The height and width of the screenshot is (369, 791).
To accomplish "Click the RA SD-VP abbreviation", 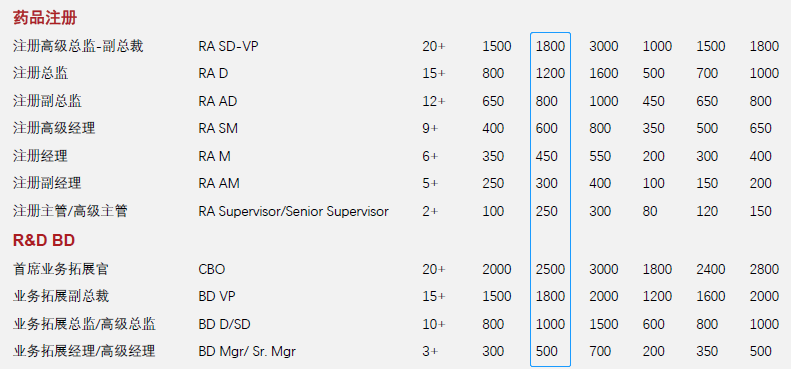I will [x=229, y=46].
